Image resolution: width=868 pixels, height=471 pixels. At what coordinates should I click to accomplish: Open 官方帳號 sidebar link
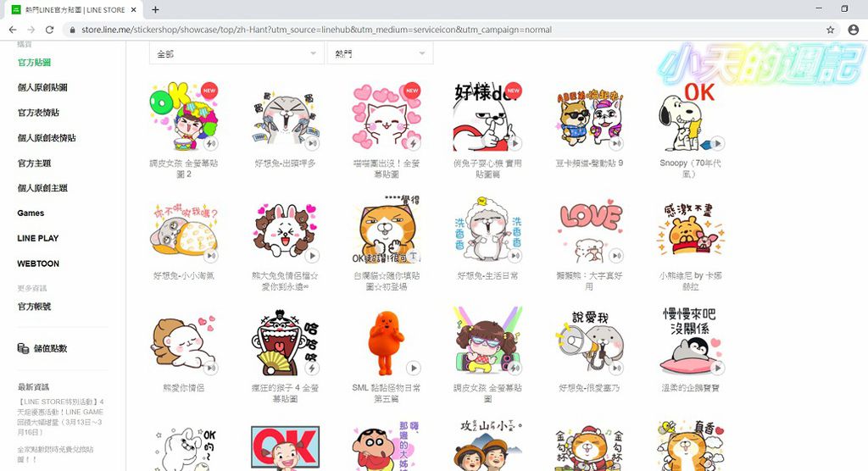34,307
